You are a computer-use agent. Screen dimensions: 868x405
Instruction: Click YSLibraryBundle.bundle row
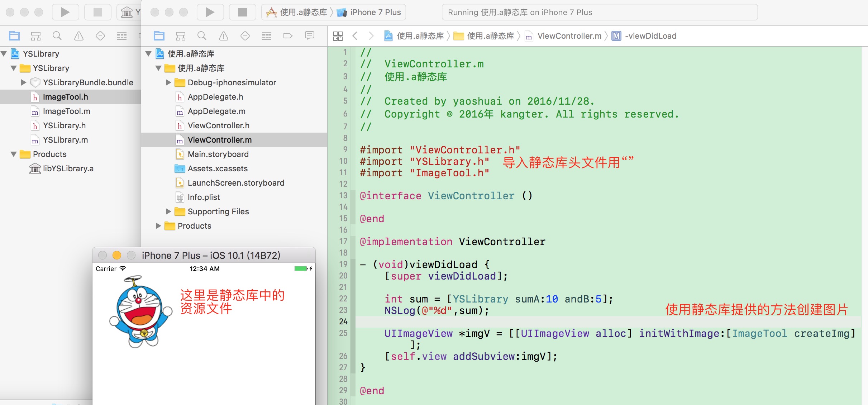click(x=71, y=82)
